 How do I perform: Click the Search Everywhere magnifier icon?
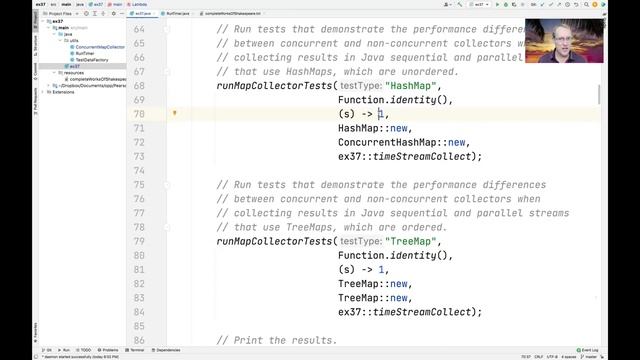pos(586,4)
